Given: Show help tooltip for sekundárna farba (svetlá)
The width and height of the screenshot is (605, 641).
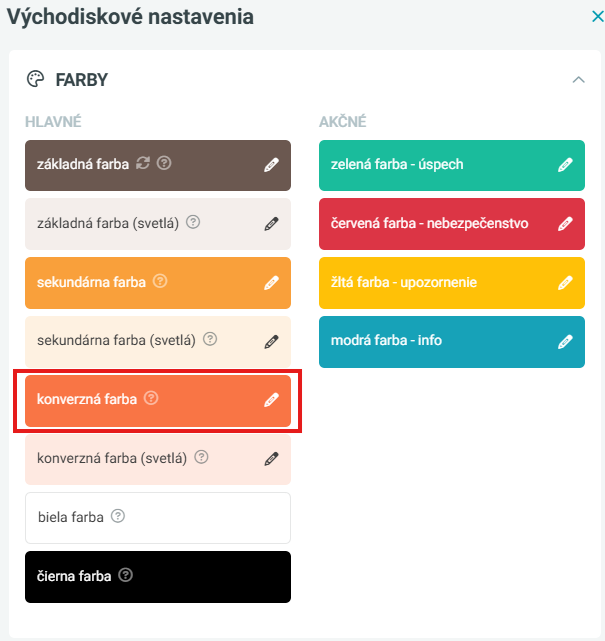Looking at the screenshot, I should (210, 340).
